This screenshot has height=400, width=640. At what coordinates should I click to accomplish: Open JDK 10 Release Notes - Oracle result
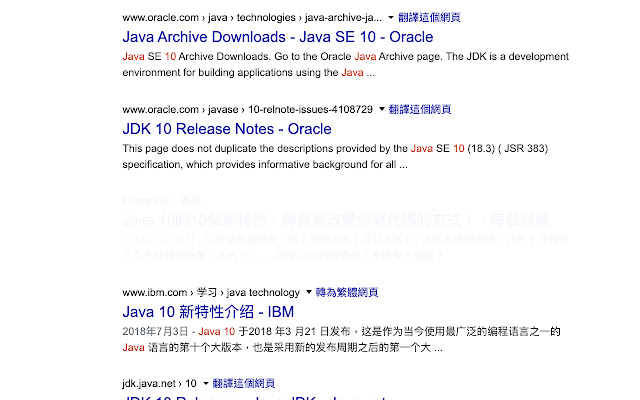pos(227,129)
